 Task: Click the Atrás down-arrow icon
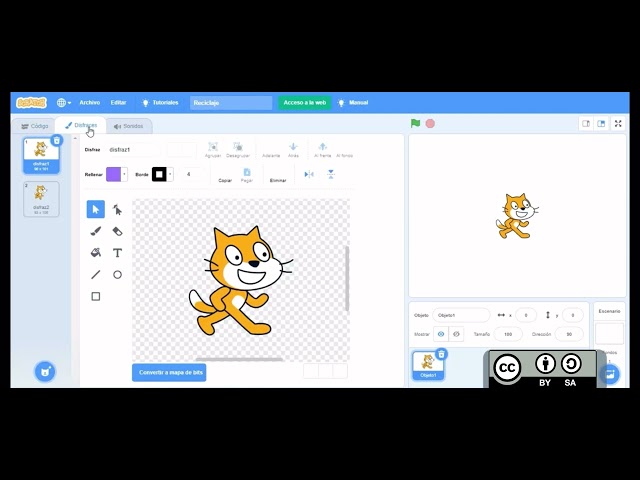tap(293, 147)
